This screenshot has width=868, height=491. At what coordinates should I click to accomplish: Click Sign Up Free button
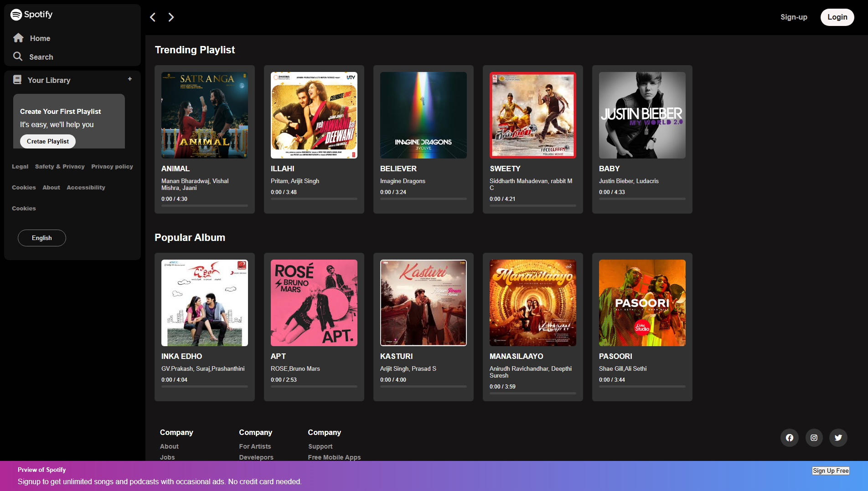831,471
